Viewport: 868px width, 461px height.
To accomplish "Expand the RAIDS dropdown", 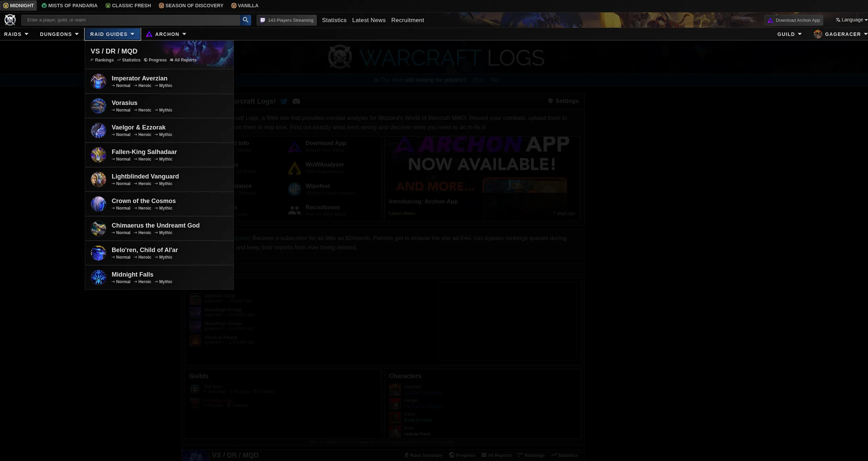I will tap(16, 34).
